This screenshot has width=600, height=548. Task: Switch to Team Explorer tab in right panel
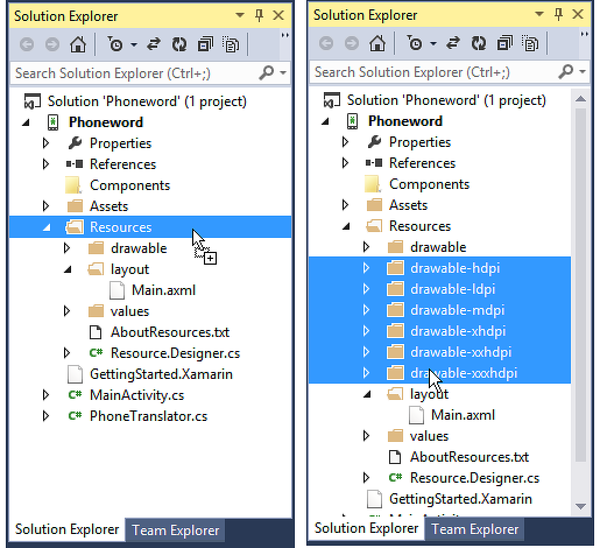point(475,529)
